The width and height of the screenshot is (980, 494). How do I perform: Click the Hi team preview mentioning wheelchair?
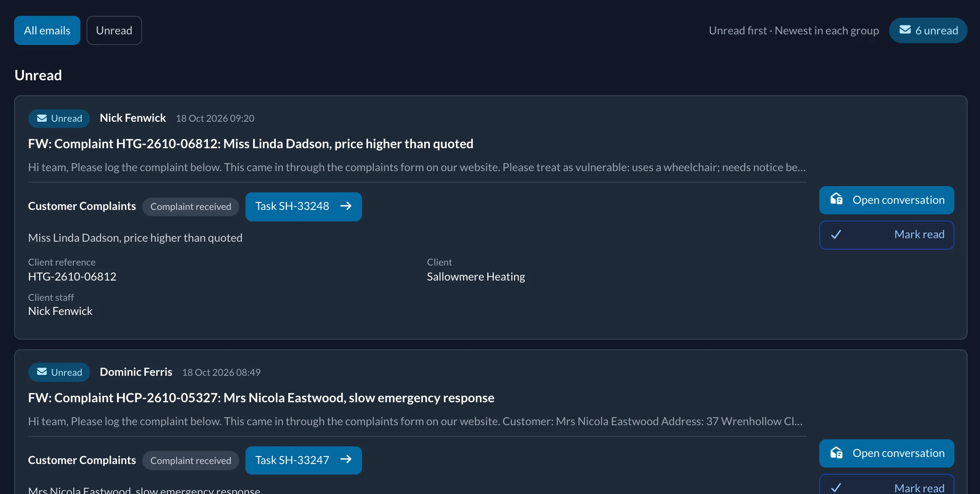coord(417,167)
